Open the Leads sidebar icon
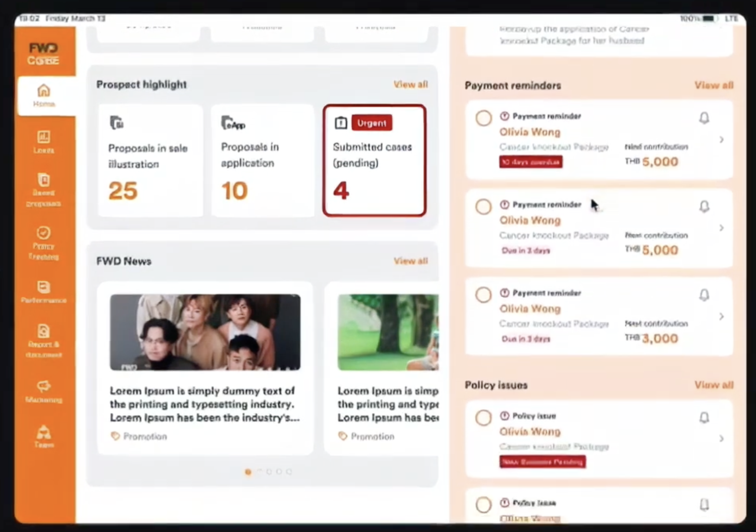Image resolution: width=756 pixels, height=532 pixels. pos(44,142)
